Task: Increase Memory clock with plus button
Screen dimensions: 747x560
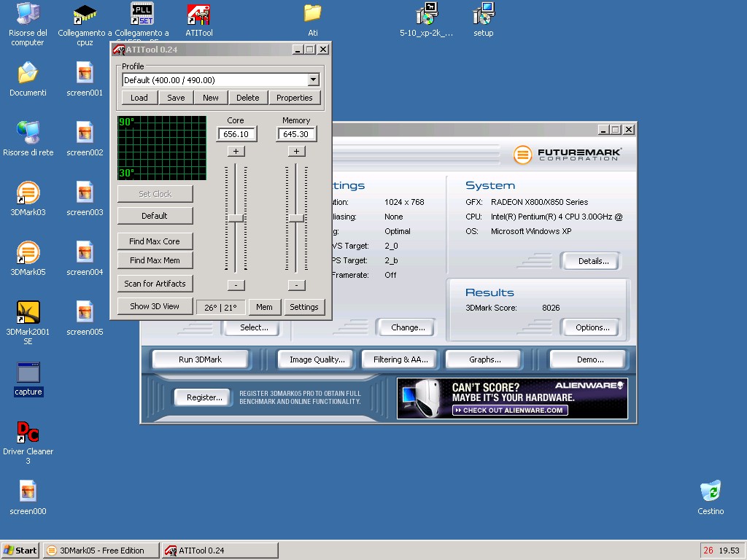Action: click(296, 152)
